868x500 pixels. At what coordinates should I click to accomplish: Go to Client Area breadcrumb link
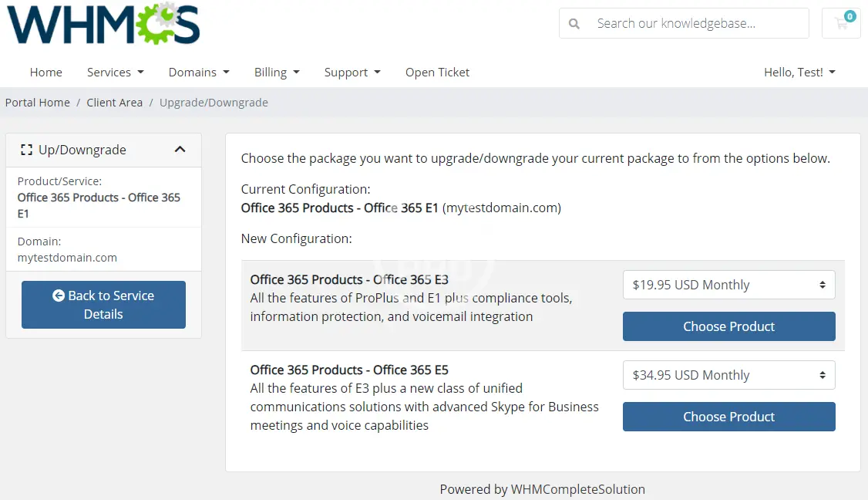tap(115, 103)
